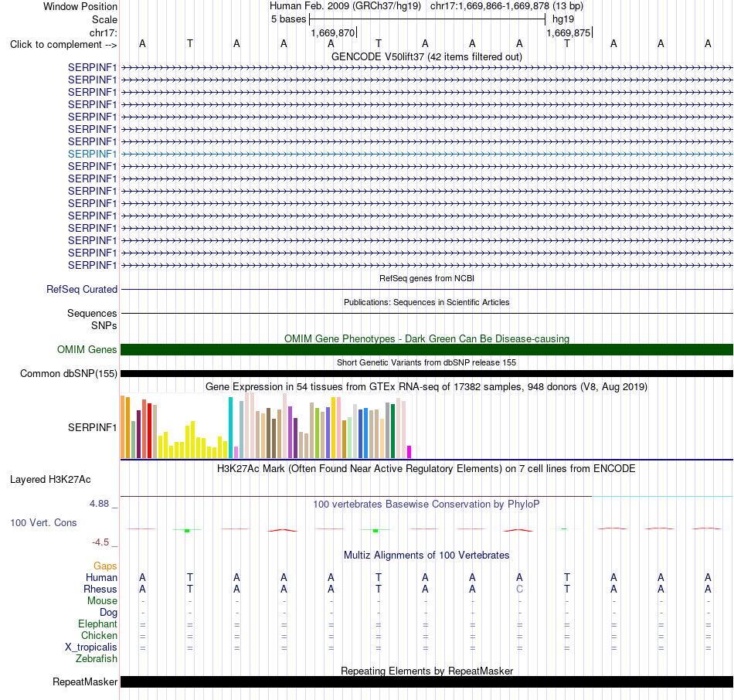Click 'Human Feb. 2009 (GRCh37/hg19)' assembly text
734x700 pixels.
(345, 6)
